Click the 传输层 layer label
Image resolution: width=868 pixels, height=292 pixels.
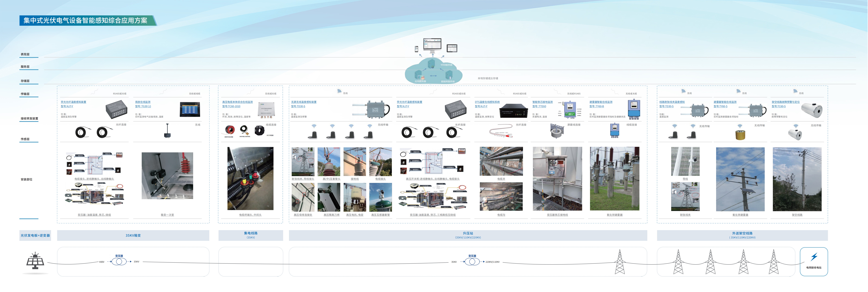[25, 94]
